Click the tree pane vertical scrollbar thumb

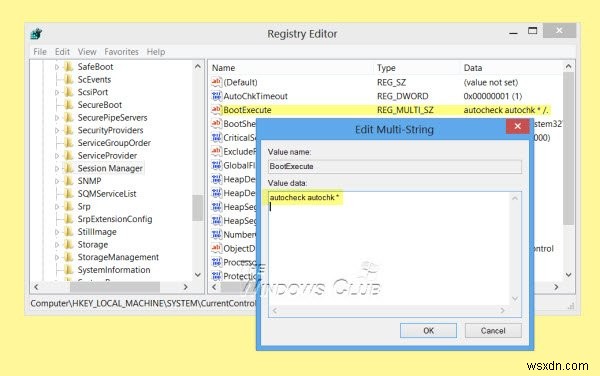pyautogui.click(x=197, y=208)
